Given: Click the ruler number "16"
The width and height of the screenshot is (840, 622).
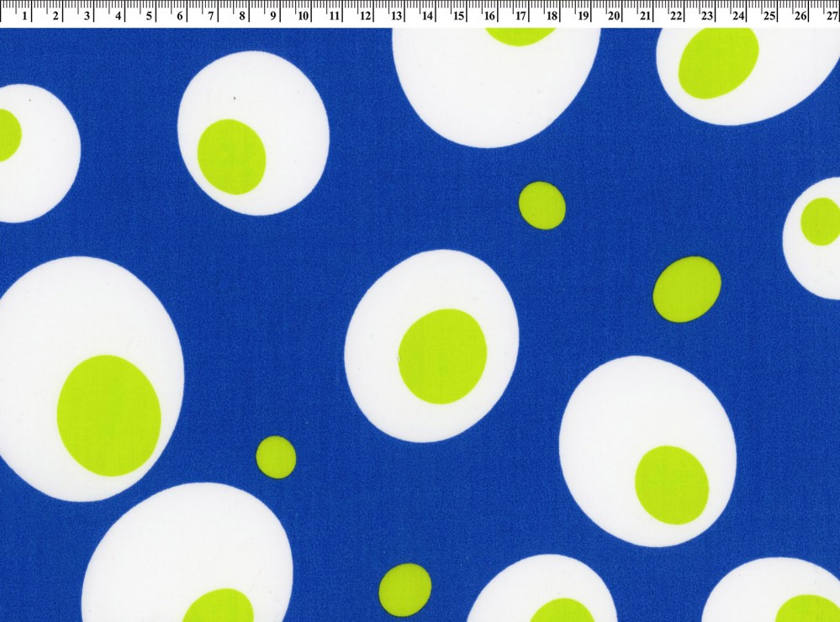Looking at the screenshot, I should pyautogui.click(x=489, y=16).
